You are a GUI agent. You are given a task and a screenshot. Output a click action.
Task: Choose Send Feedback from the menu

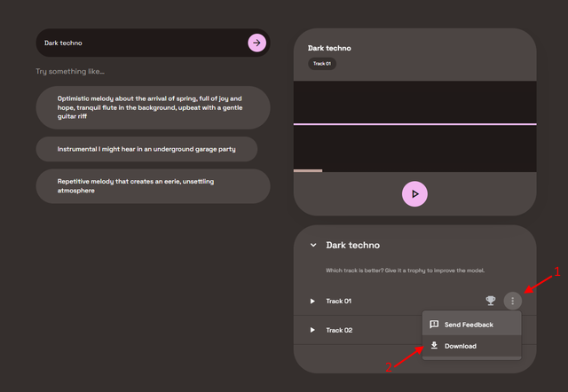pyautogui.click(x=471, y=325)
